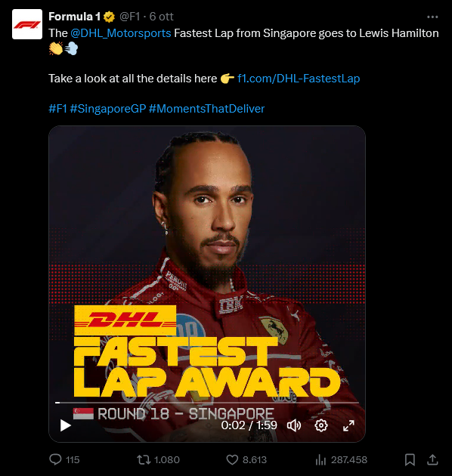Mute the video using the speaker icon
The width and height of the screenshot is (452, 476).
(294, 425)
